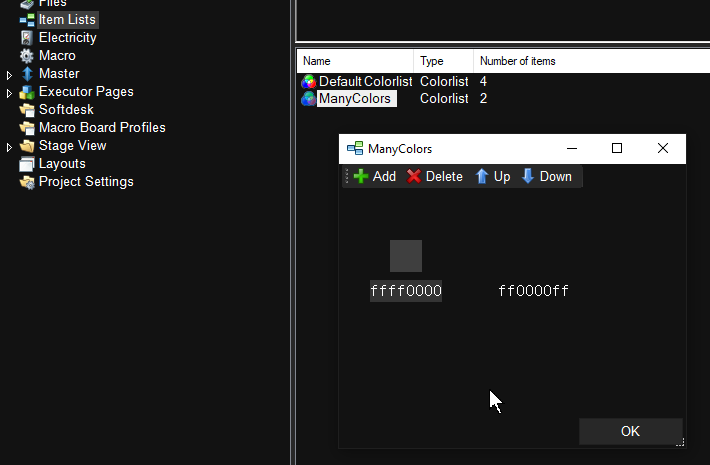
Task: Select the ff0000ff color entry
Action: (534, 291)
